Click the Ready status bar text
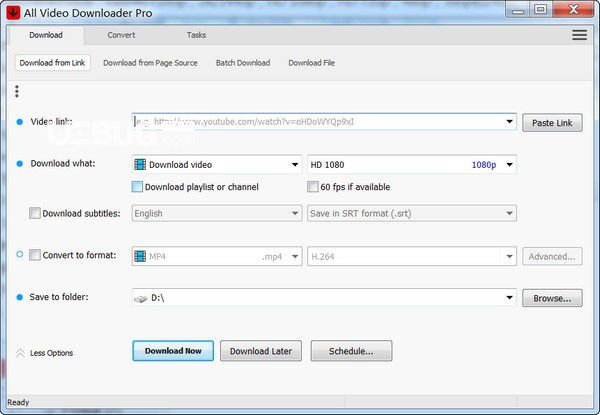This screenshot has height=415, width=600. tap(18, 402)
